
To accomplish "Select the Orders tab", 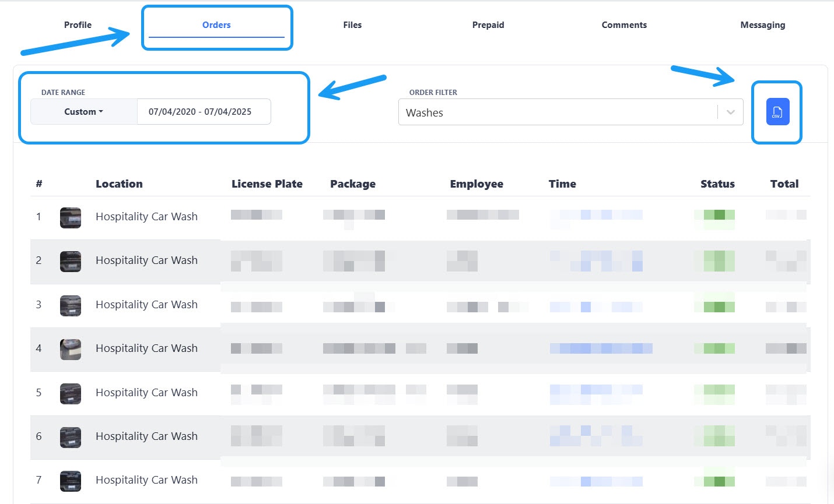I will [x=216, y=25].
